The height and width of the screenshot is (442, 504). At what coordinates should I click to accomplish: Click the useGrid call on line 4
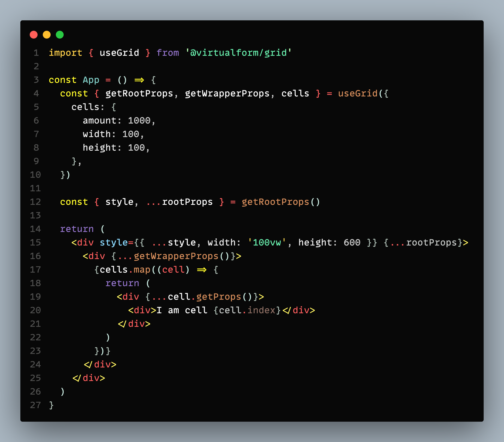(x=357, y=94)
